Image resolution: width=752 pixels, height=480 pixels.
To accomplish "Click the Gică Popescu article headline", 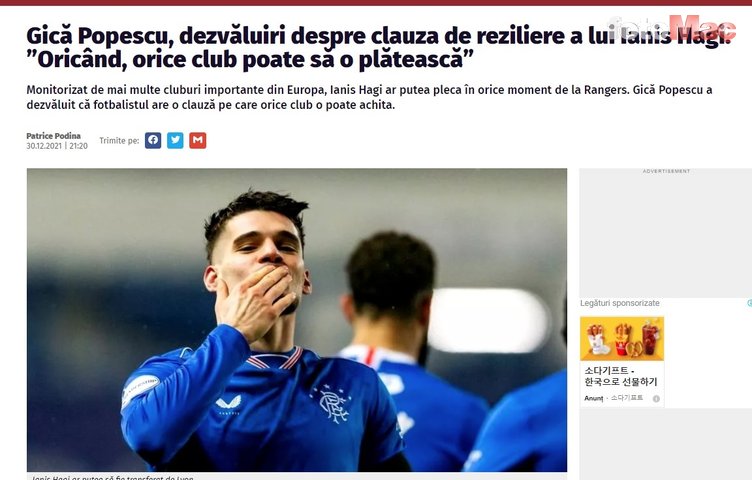I will coord(378,47).
